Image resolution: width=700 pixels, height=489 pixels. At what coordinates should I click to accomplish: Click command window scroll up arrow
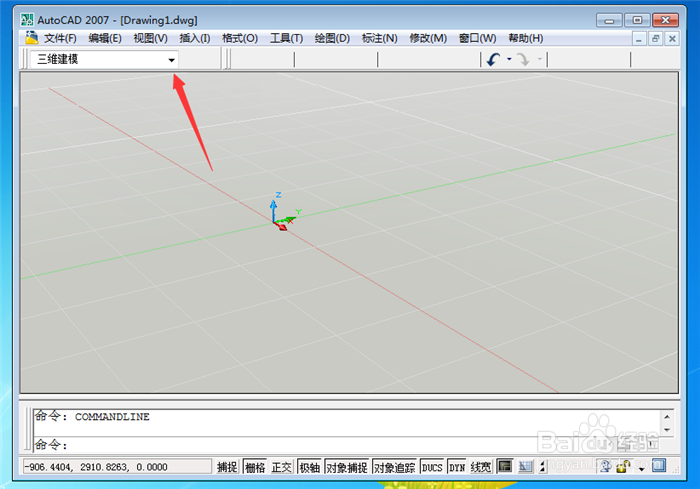click(667, 417)
